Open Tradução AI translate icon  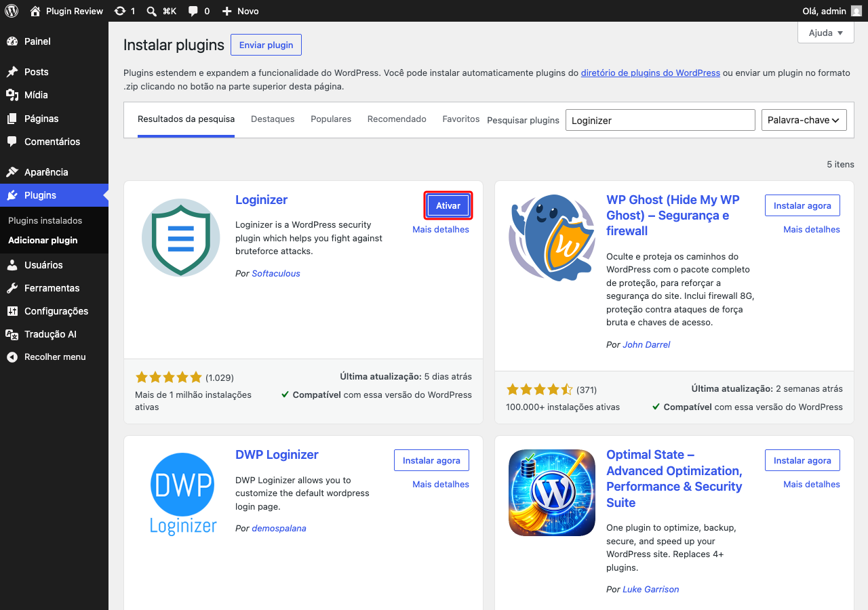pyautogui.click(x=12, y=334)
